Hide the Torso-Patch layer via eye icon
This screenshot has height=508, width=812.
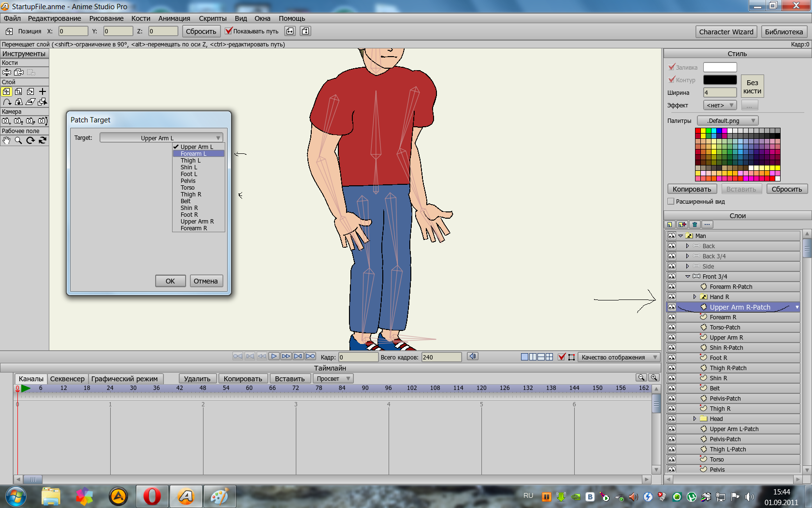point(671,328)
